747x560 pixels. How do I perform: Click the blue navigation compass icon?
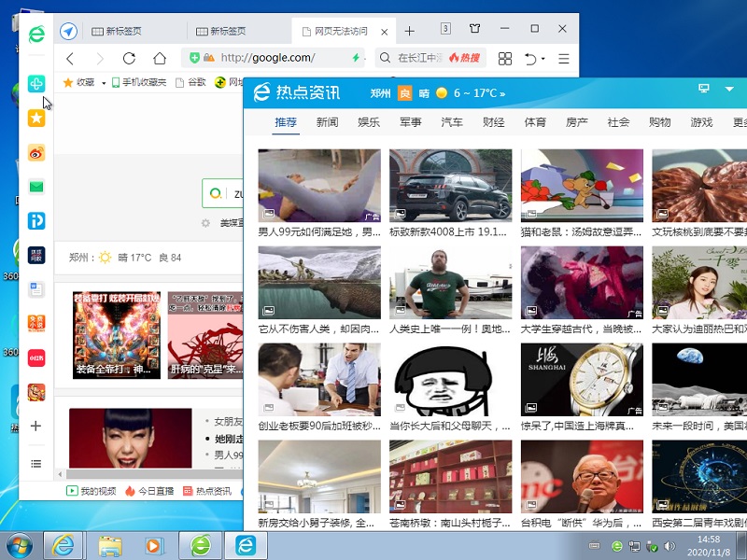68,32
